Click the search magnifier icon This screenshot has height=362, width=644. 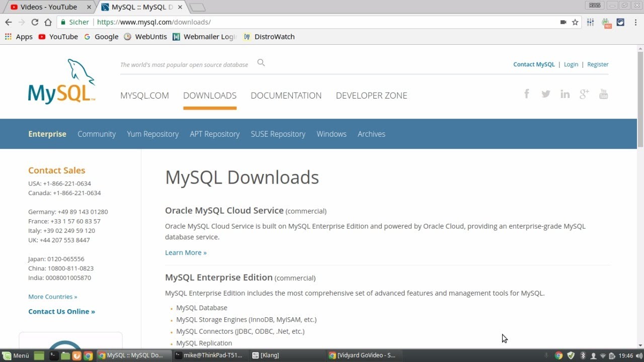point(261,63)
